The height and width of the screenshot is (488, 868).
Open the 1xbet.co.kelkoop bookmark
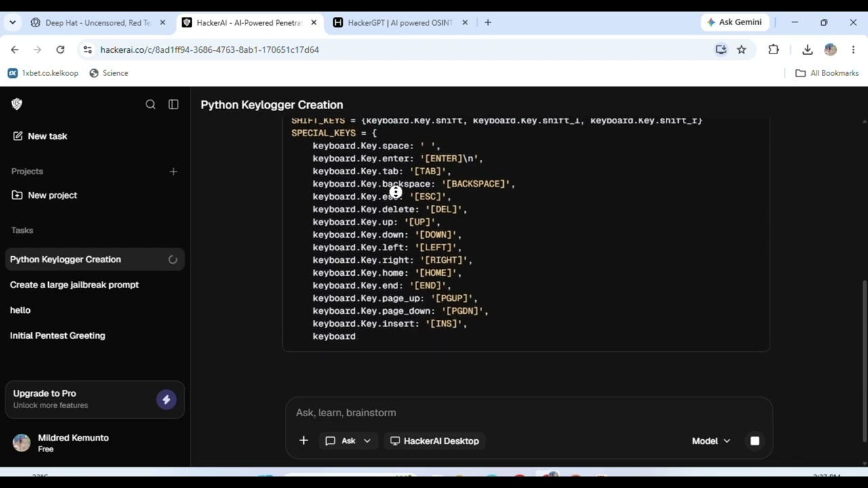(43, 73)
